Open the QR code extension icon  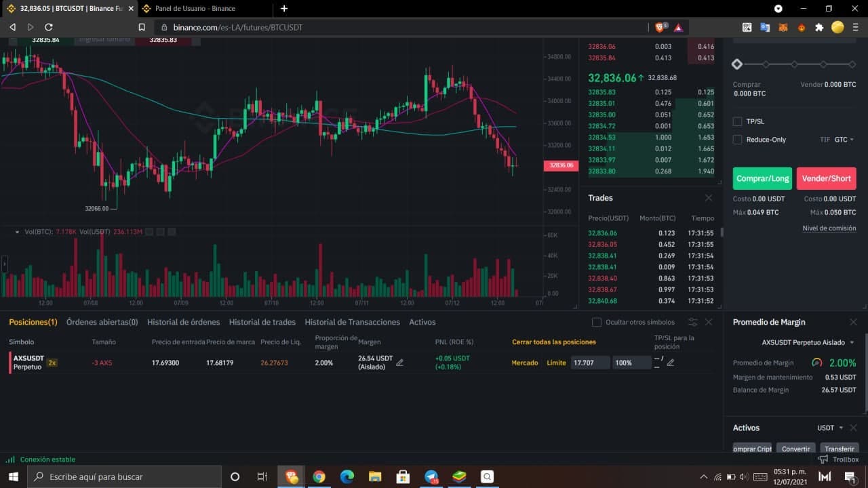(x=747, y=27)
